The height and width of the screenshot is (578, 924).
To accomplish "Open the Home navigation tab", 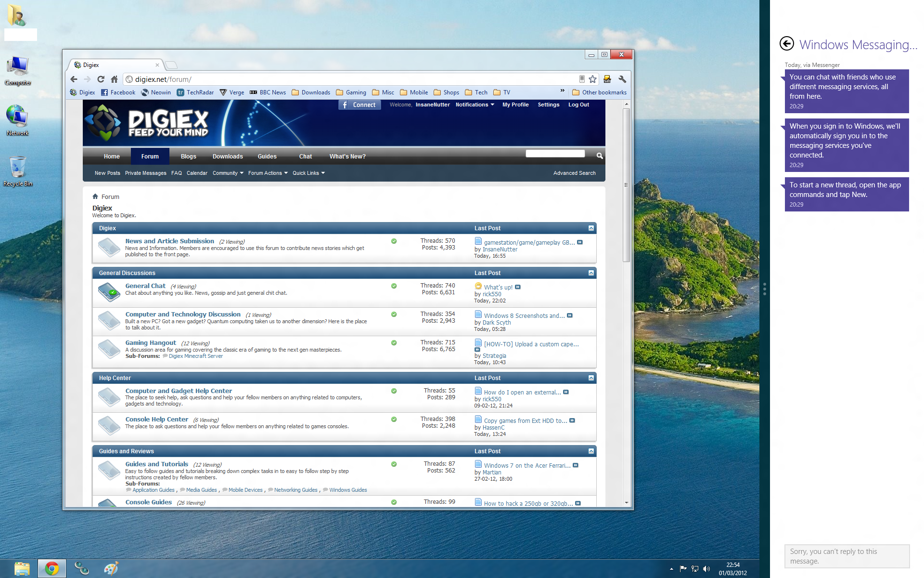I will point(112,157).
